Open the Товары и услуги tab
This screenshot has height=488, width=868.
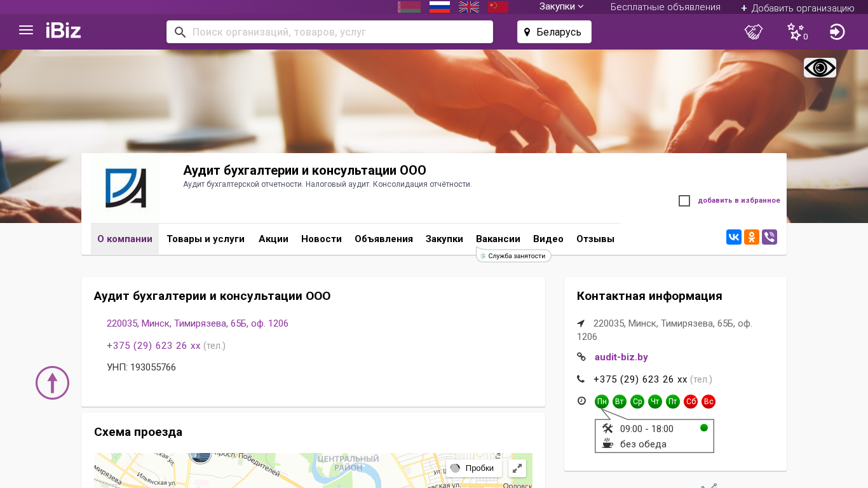click(205, 239)
